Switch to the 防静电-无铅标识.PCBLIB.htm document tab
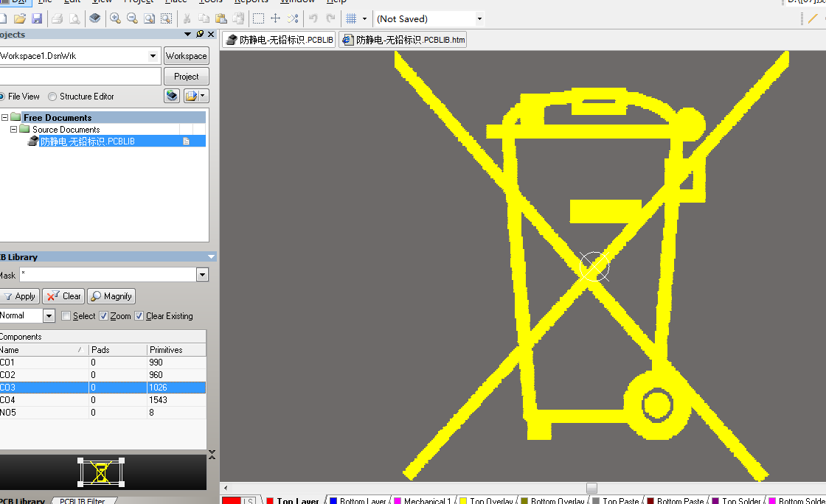 pyautogui.click(x=403, y=40)
